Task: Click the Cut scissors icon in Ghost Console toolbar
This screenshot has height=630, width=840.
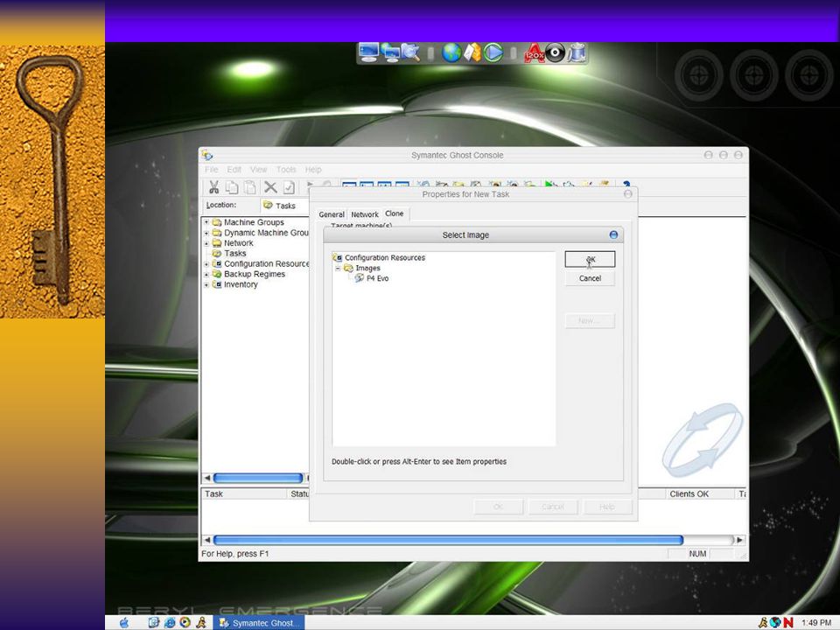Action: coord(213,187)
